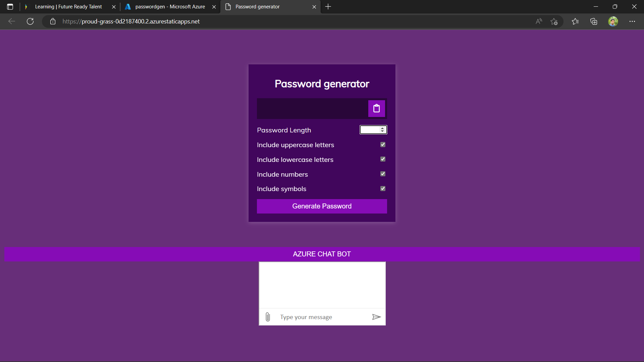Uncheck Include numbers option

point(383,174)
